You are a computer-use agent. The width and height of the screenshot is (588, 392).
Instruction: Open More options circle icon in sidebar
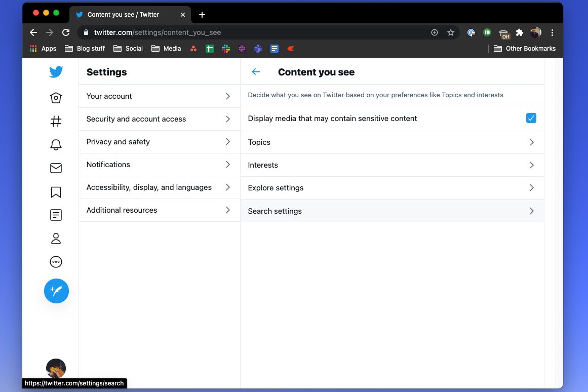pyautogui.click(x=56, y=262)
